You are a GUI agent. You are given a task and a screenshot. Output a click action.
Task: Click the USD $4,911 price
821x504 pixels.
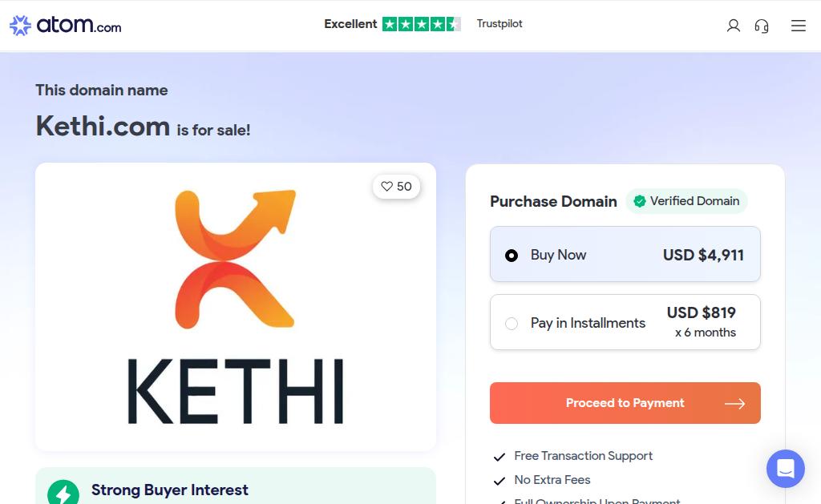[703, 255]
